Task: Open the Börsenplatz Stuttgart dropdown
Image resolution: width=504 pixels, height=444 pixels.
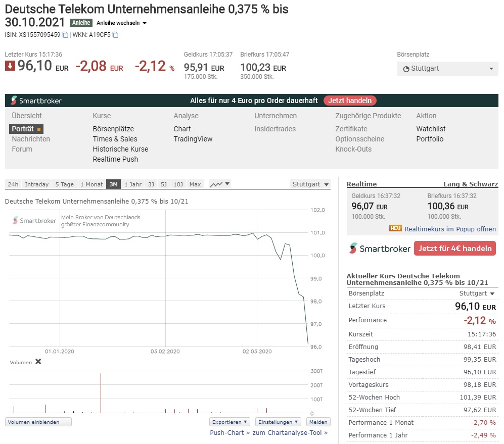Action: click(x=447, y=69)
